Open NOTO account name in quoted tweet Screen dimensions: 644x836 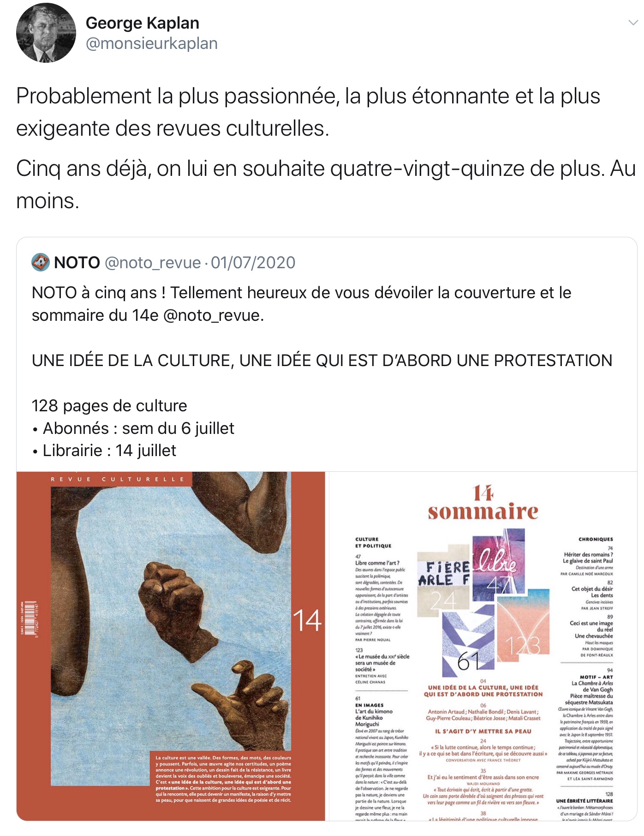click(77, 262)
